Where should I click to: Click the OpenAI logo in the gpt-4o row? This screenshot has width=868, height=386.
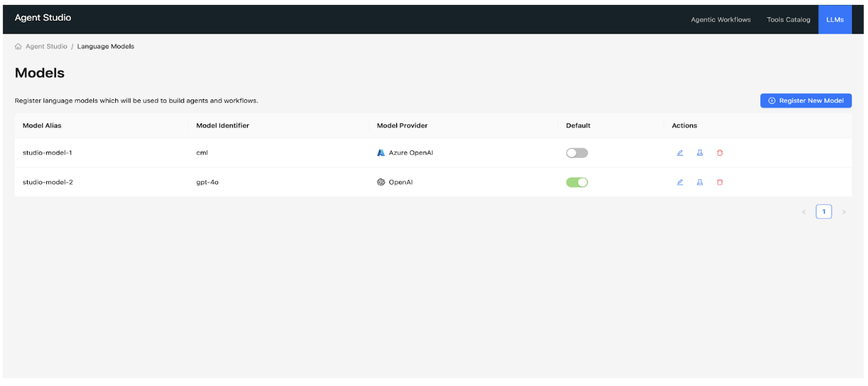381,183
